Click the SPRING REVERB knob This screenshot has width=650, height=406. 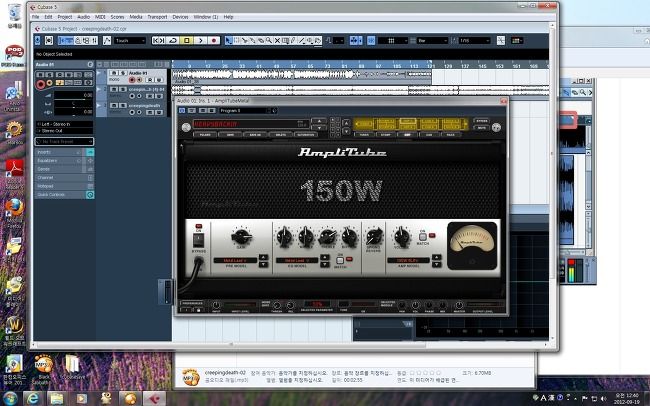374,236
